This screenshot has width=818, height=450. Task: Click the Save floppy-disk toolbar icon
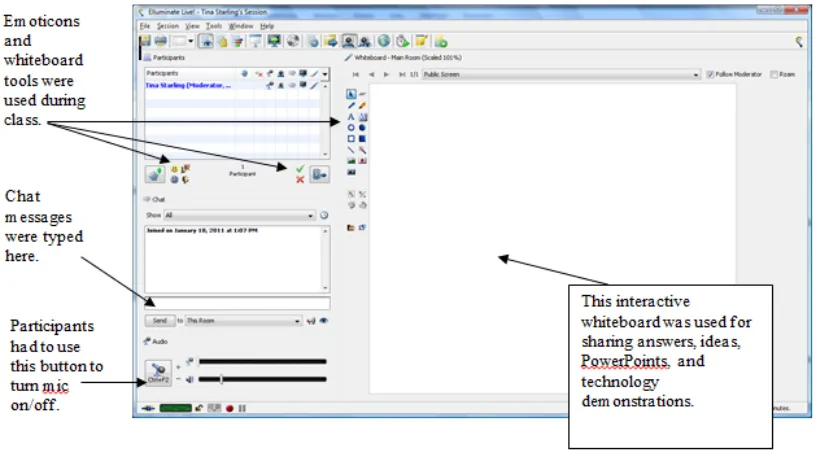145,41
